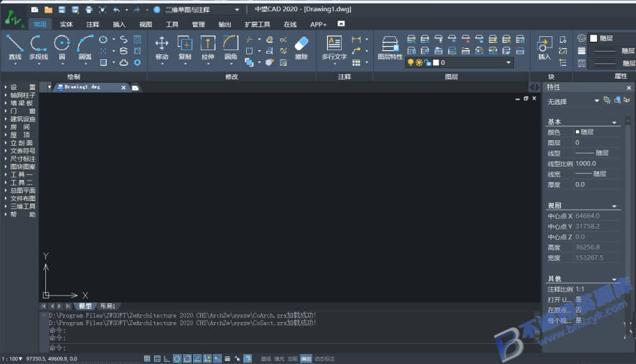Switch to the 实体 ribbon tab

(66, 24)
